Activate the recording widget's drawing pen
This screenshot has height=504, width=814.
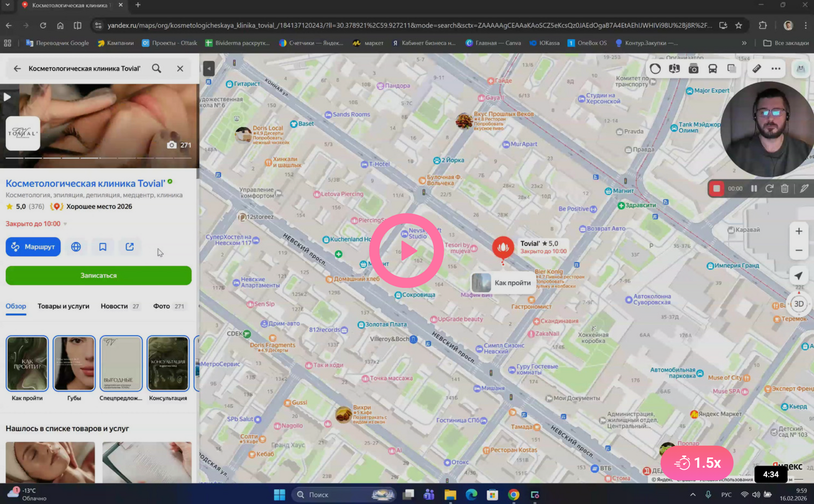tap(805, 189)
